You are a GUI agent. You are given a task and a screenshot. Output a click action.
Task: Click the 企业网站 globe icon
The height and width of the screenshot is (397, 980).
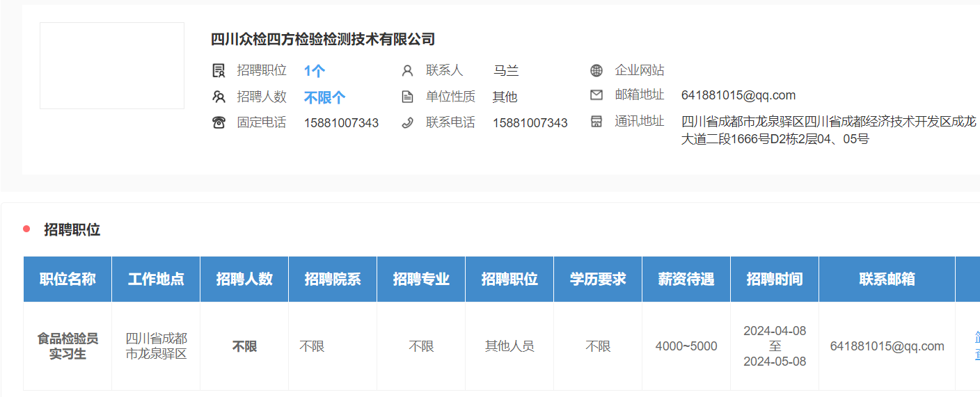coord(596,70)
